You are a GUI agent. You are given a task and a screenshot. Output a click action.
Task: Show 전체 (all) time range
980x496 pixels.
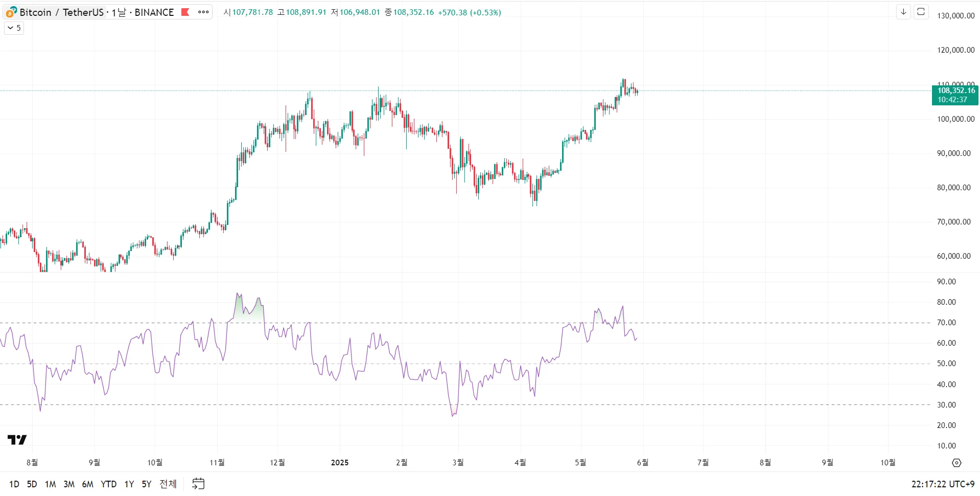[x=168, y=484]
